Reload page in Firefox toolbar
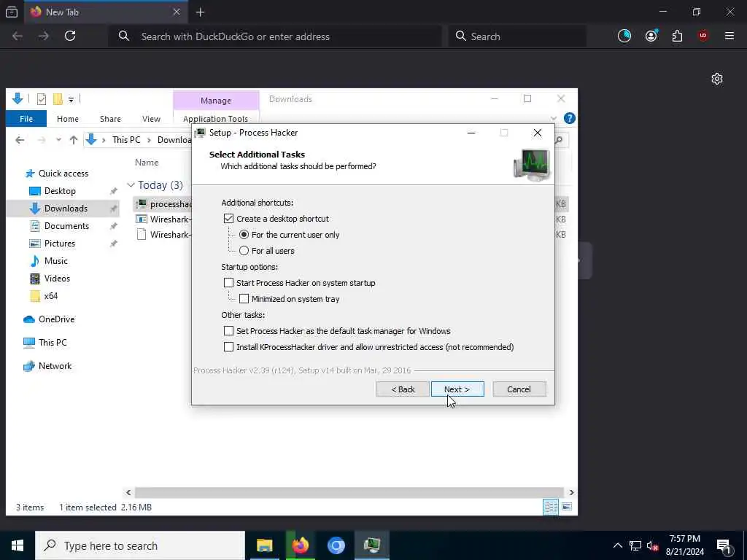The width and height of the screenshot is (747, 560). pyautogui.click(x=70, y=36)
